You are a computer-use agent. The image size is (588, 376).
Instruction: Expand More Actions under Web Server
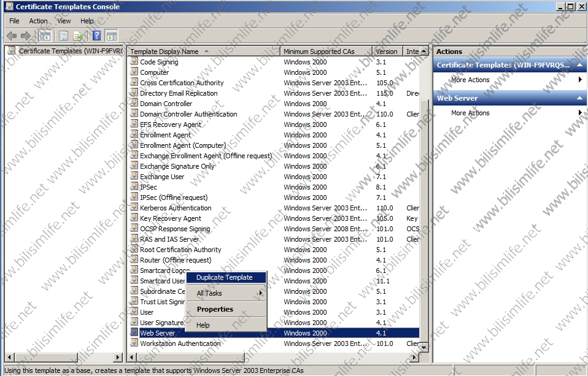tap(470, 113)
